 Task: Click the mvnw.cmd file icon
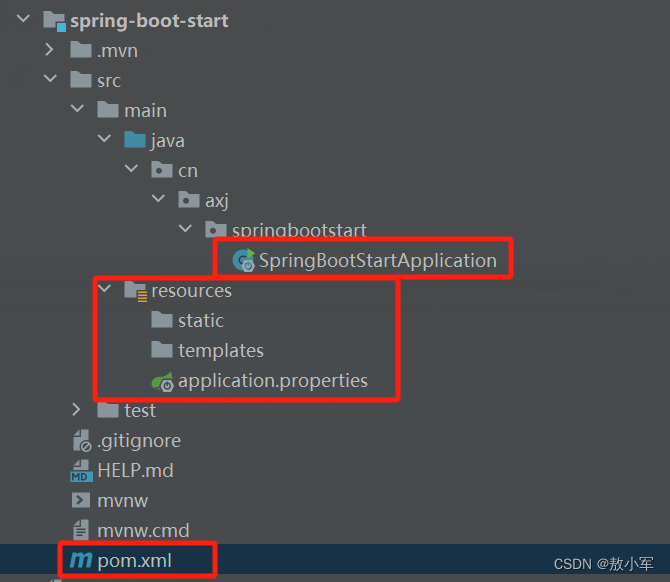click(x=81, y=530)
